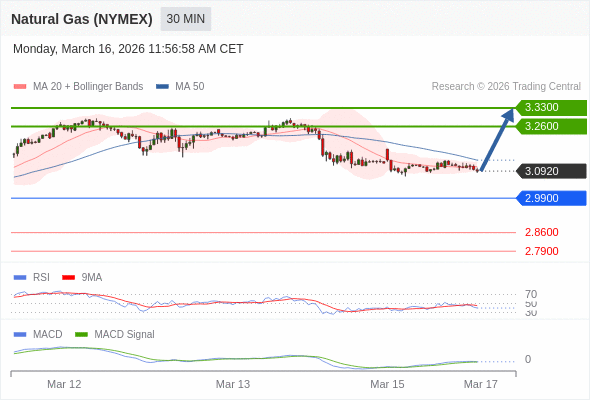Click the 3.3300 resistance price tag
The height and width of the screenshot is (400, 590).
point(551,108)
